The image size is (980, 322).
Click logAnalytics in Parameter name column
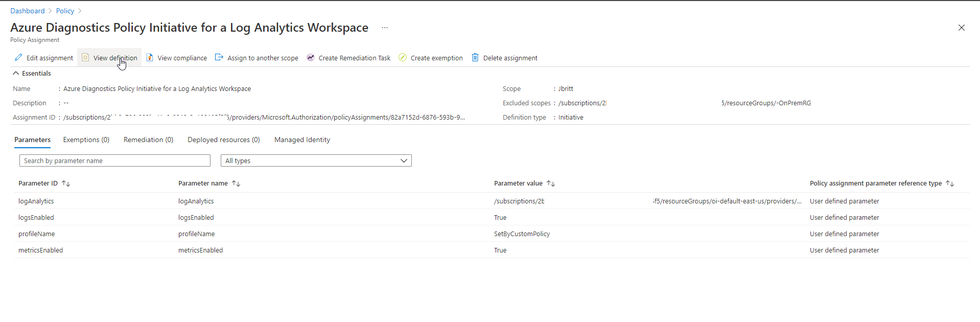pos(196,201)
